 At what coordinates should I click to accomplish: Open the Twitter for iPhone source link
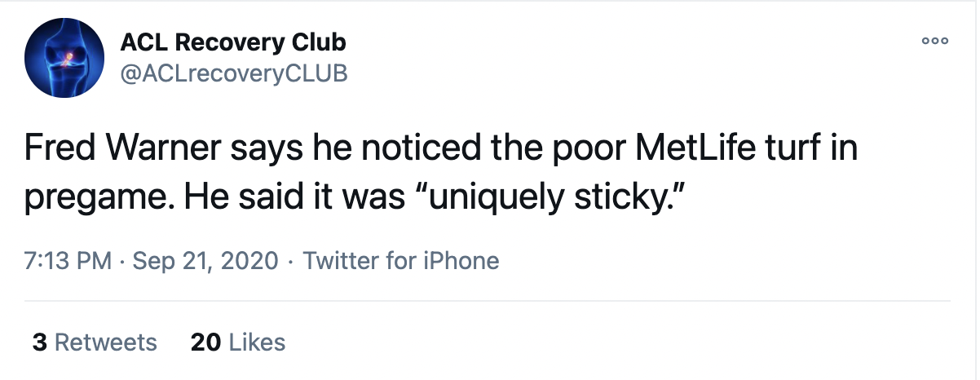(400, 261)
